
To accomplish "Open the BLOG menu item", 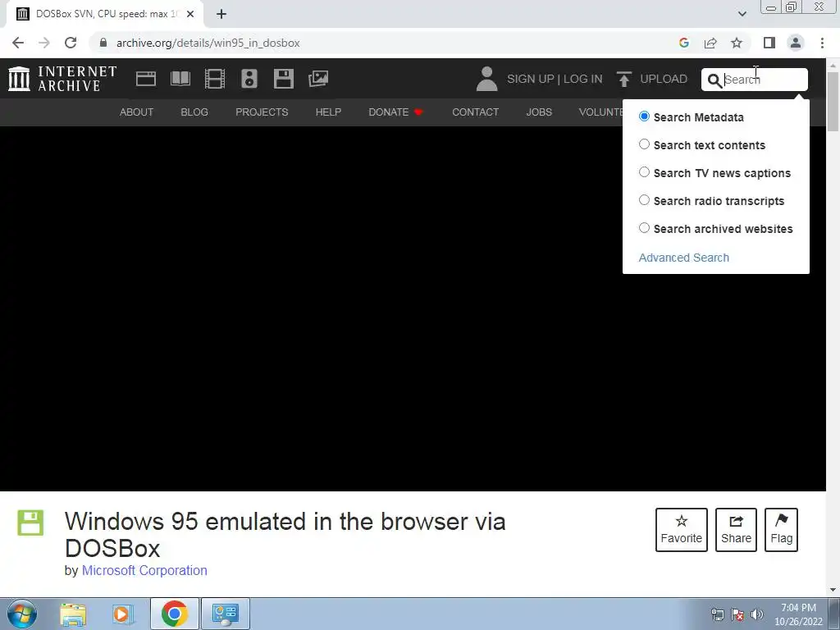I will coord(194,112).
